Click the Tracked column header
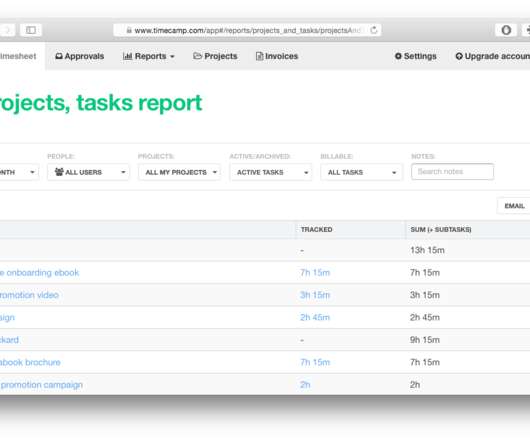Image resolution: width=530 pixels, height=442 pixels. pyautogui.click(x=316, y=229)
